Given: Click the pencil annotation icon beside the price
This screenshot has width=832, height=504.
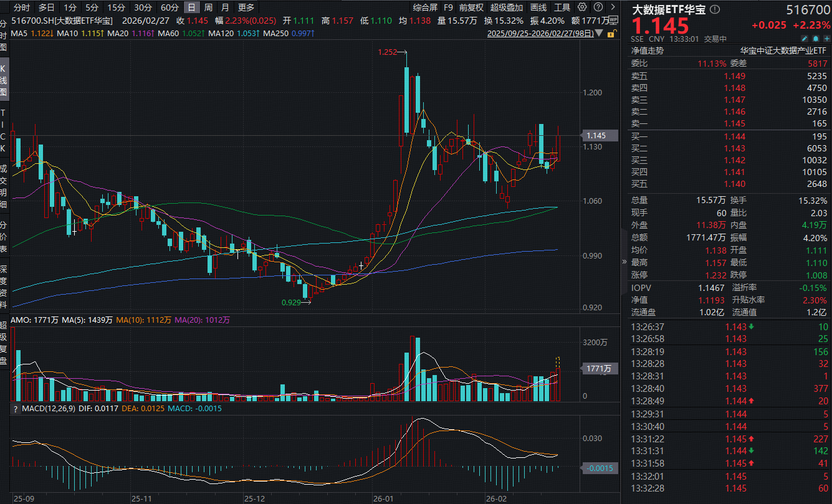Looking at the screenshot, I should pyautogui.click(x=805, y=39).
